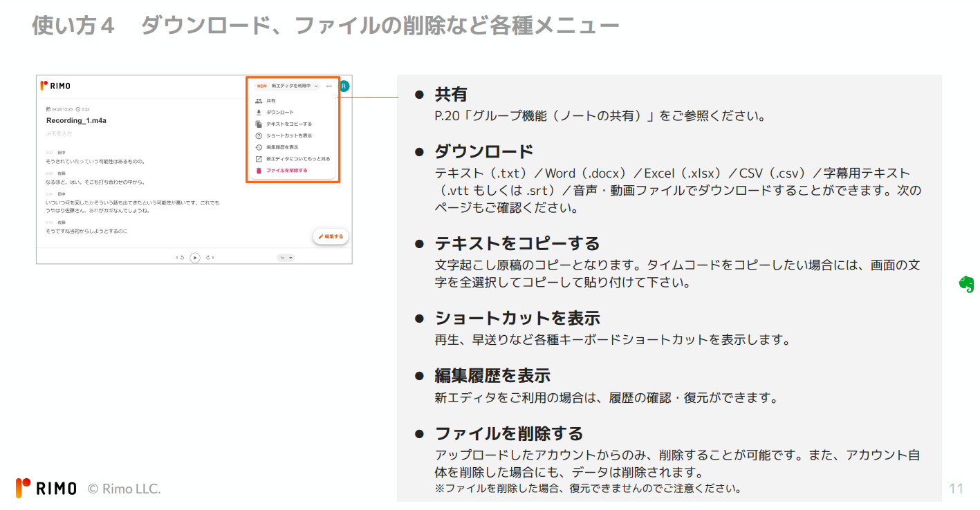The height and width of the screenshot is (510, 980).
Task: Click transcript line なるほど。はい。そこも打ち合わせの中から。
Action: pyautogui.click(x=95, y=182)
